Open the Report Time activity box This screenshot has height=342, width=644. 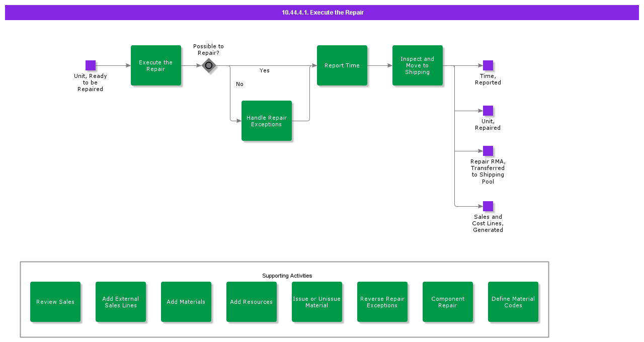pyautogui.click(x=342, y=65)
